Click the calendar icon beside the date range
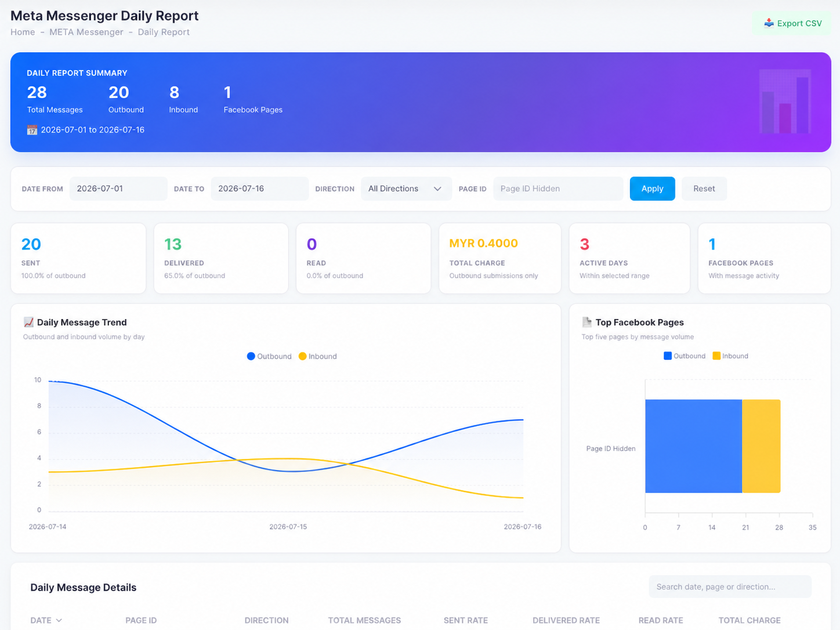Image resolution: width=840 pixels, height=630 pixels. (32, 130)
